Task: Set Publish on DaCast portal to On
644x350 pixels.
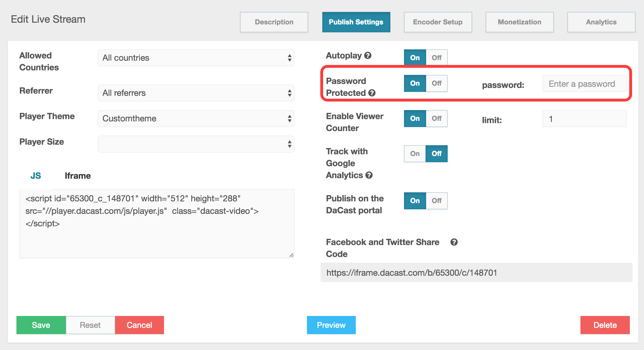Action: tap(415, 201)
